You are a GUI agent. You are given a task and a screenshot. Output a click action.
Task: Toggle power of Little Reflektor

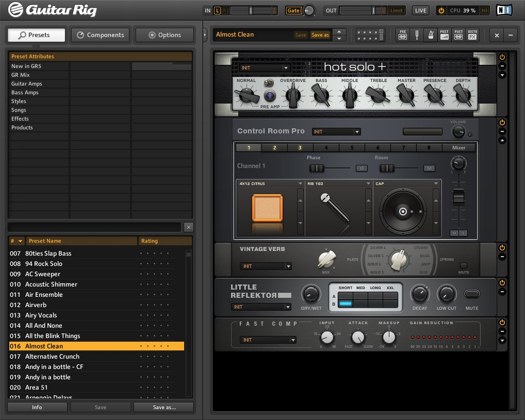(502, 283)
